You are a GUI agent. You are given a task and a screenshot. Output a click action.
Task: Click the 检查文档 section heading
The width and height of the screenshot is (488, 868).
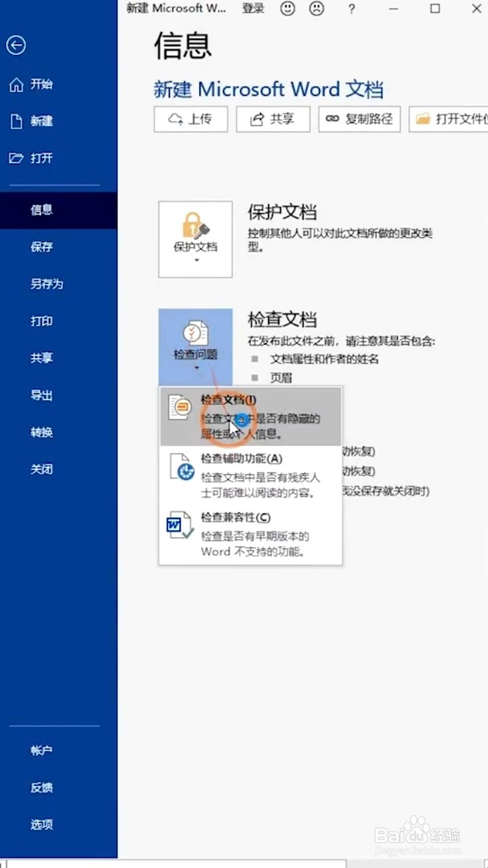(x=282, y=319)
